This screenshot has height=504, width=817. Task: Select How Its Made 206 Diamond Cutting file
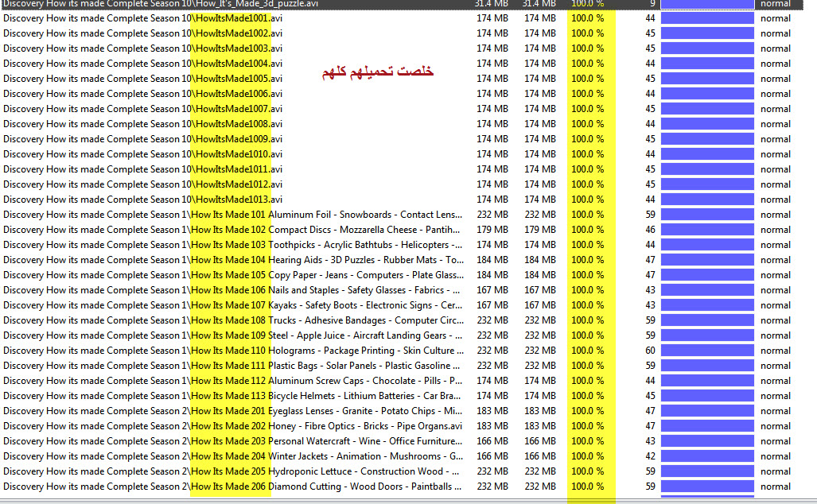(x=232, y=487)
